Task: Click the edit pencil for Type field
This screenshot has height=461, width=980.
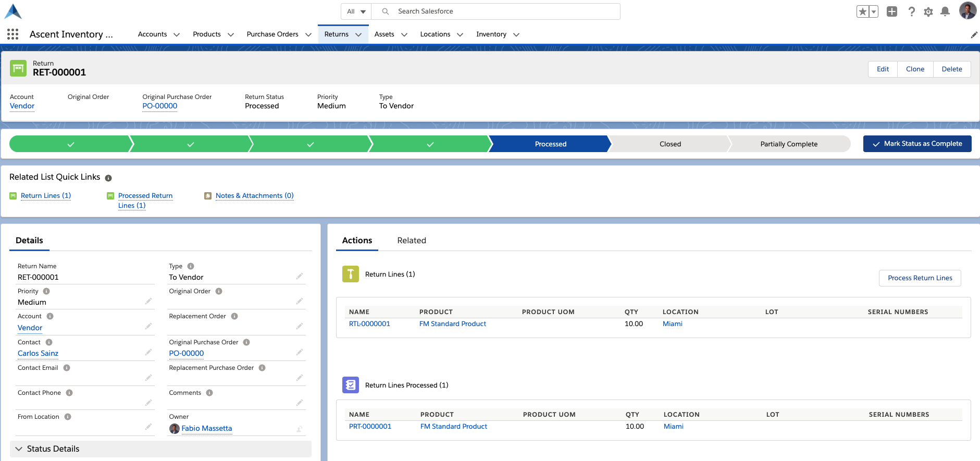Action: click(x=300, y=276)
